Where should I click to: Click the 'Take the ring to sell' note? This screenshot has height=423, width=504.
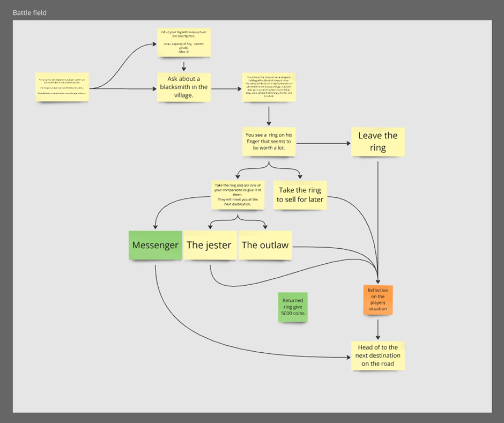coord(300,195)
